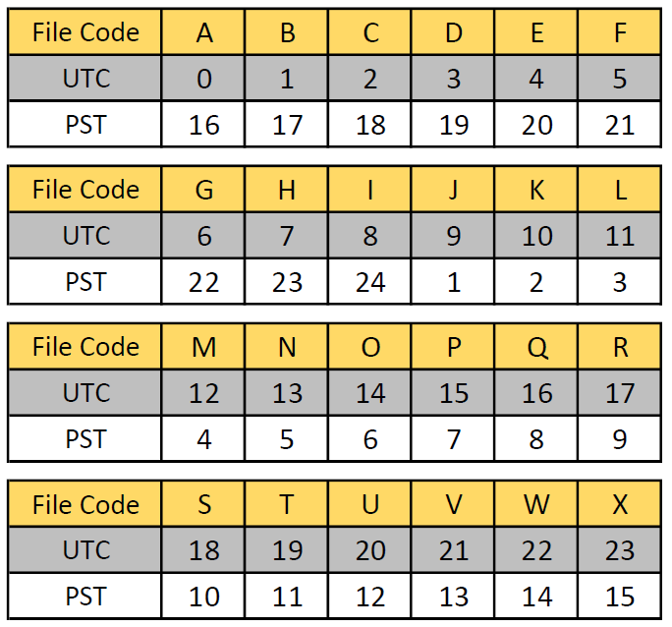672x627 pixels.
Task: Click PST value 16 under letter A
Action: [204, 125]
